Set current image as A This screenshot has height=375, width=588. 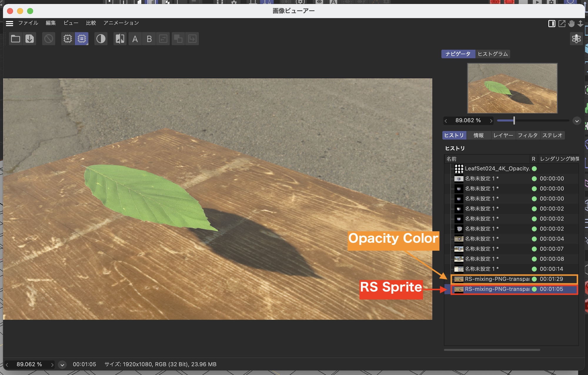tap(135, 39)
